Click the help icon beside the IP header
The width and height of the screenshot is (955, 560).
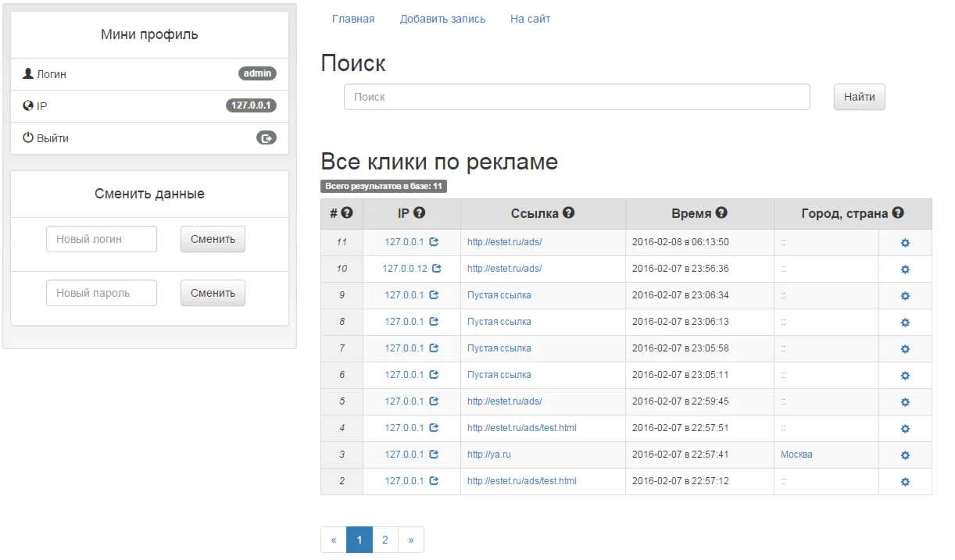point(420,213)
